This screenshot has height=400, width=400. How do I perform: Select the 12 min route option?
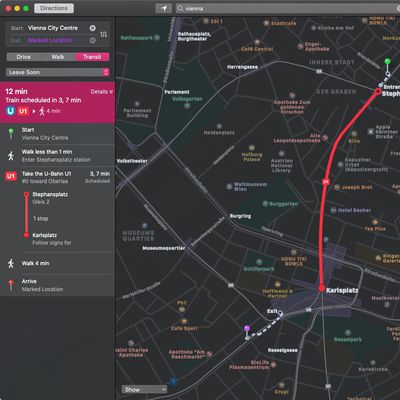point(58,102)
